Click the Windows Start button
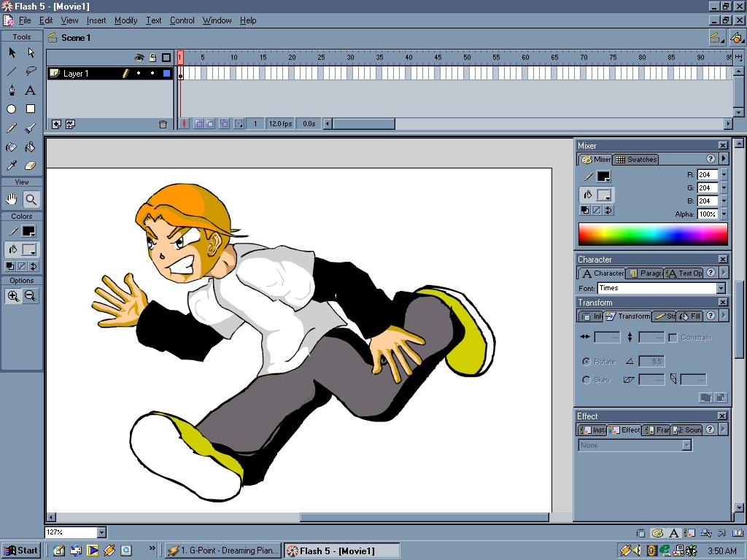The image size is (747, 560). (21, 551)
